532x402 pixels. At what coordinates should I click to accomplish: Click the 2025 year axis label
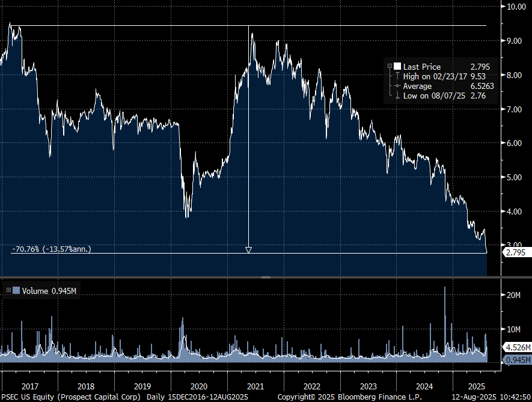(477, 386)
